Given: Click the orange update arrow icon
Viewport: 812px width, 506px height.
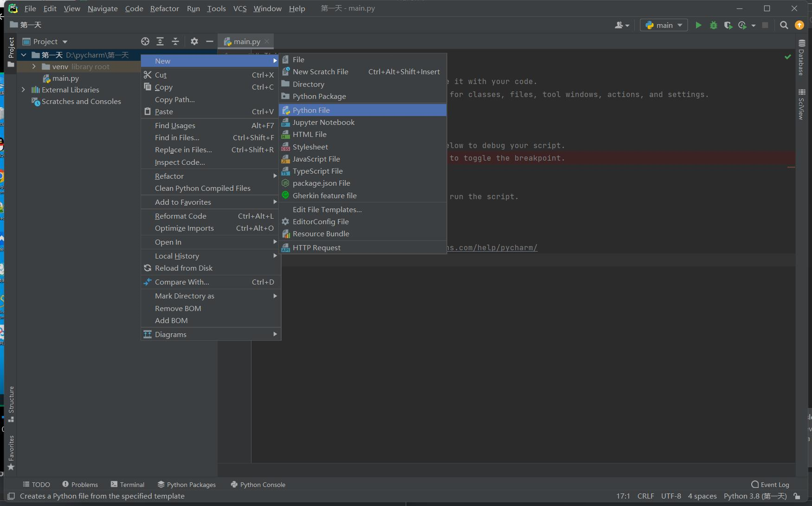Looking at the screenshot, I should coord(799,25).
